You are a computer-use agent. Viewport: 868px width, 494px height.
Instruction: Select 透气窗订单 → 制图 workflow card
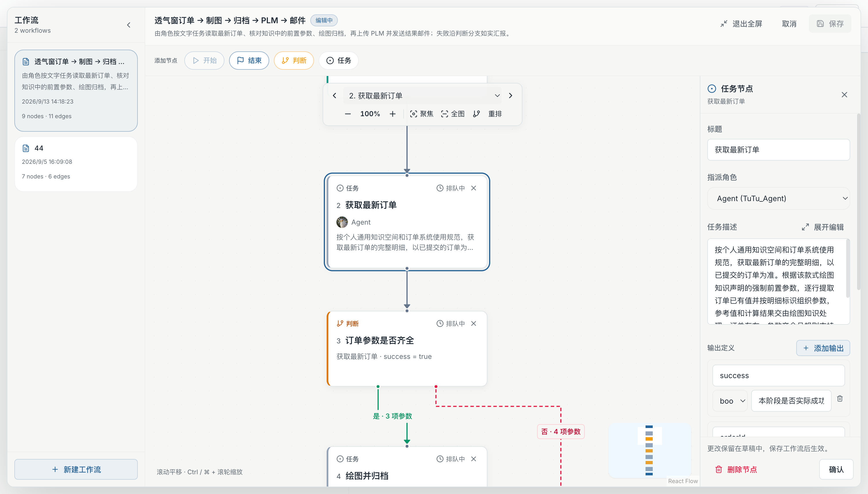(x=76, y=91)
